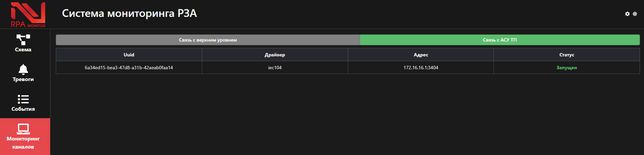Screen dimensions: 644x155
Task: Click the Статус column header
Action: tap(567, 55)
